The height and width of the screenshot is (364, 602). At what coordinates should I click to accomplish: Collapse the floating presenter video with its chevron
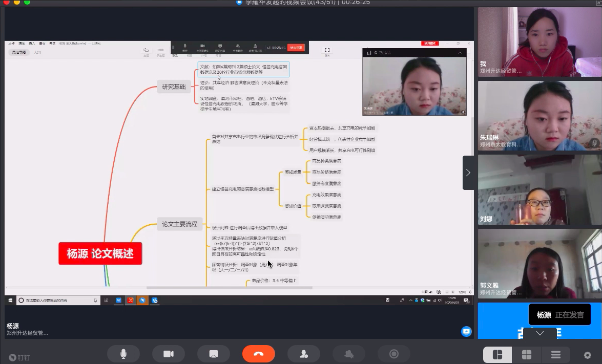[x=460, y=53]
